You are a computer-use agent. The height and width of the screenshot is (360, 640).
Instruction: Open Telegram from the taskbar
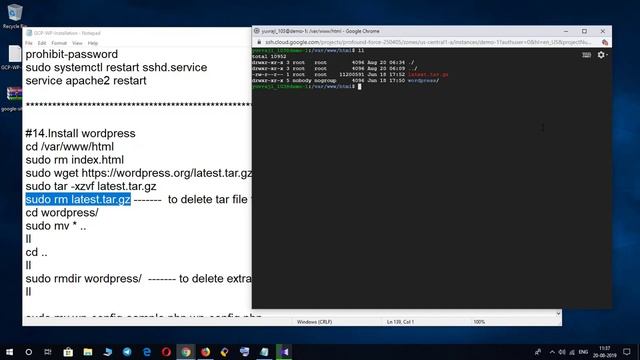[x=127, y=352]
